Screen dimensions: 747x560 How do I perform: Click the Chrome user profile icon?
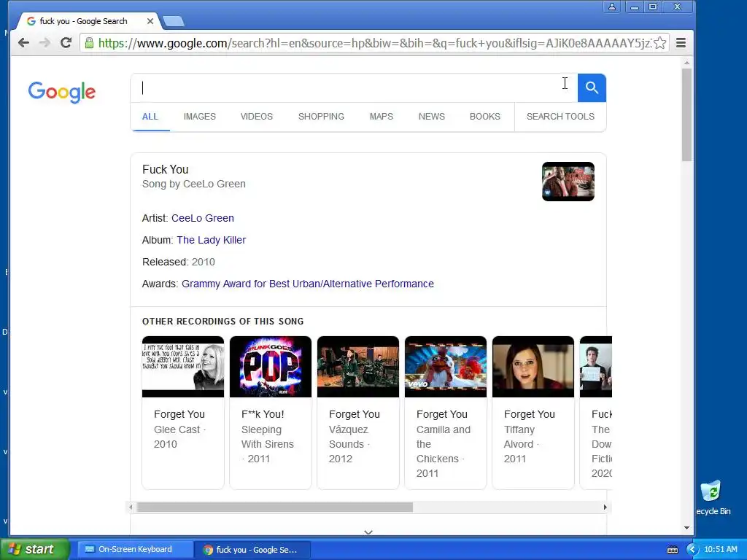pyautogui.click(x=612, y=7)
